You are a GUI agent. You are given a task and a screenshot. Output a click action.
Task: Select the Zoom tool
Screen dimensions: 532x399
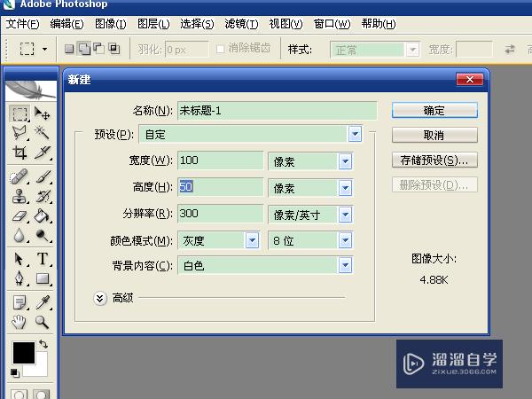pyautogui.click(x=42, y=322)
